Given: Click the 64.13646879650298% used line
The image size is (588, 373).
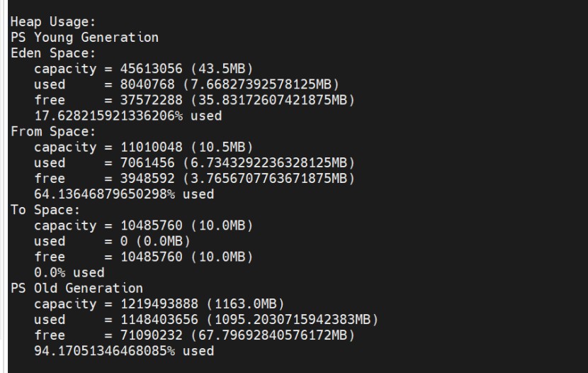Looking at the screenshot, I should (x=124, y=194).
